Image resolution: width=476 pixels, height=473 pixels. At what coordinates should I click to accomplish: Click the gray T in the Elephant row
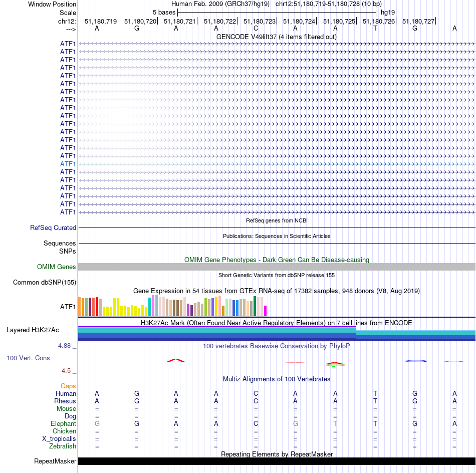[x=335, y=424]
